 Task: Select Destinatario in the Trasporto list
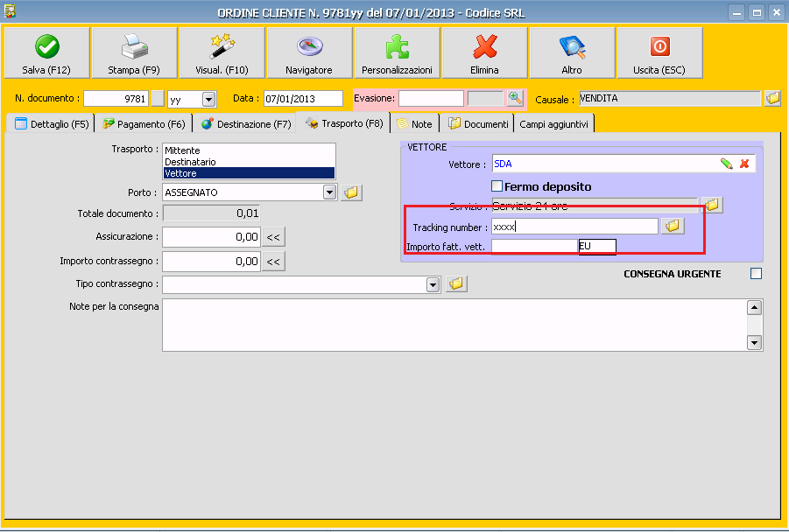[x=190, y=162]
